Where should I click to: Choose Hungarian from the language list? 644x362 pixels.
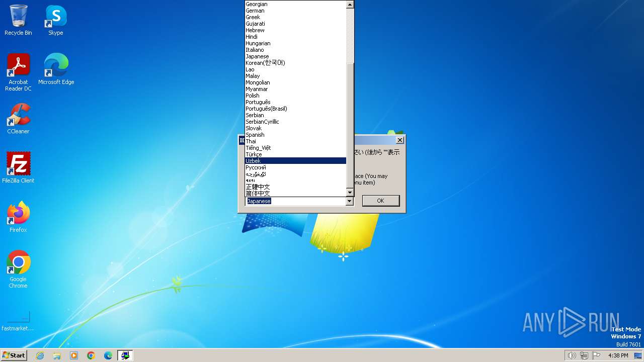click(295, 43)
